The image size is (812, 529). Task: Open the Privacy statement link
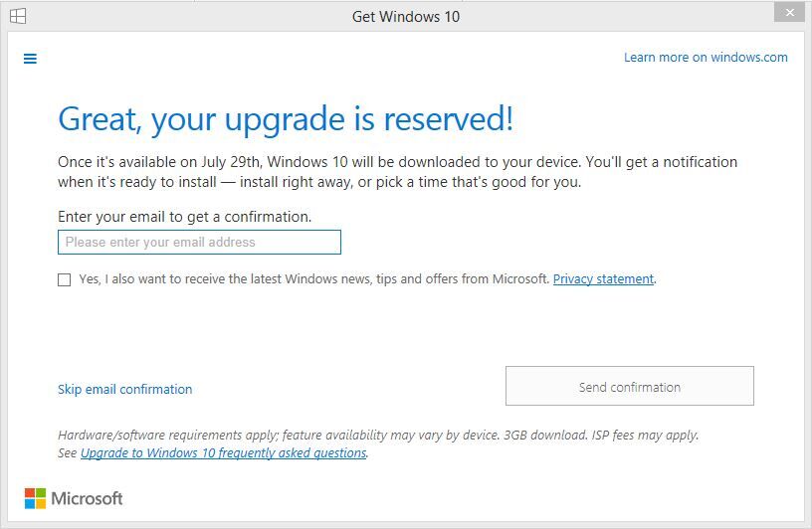(603, 279)
